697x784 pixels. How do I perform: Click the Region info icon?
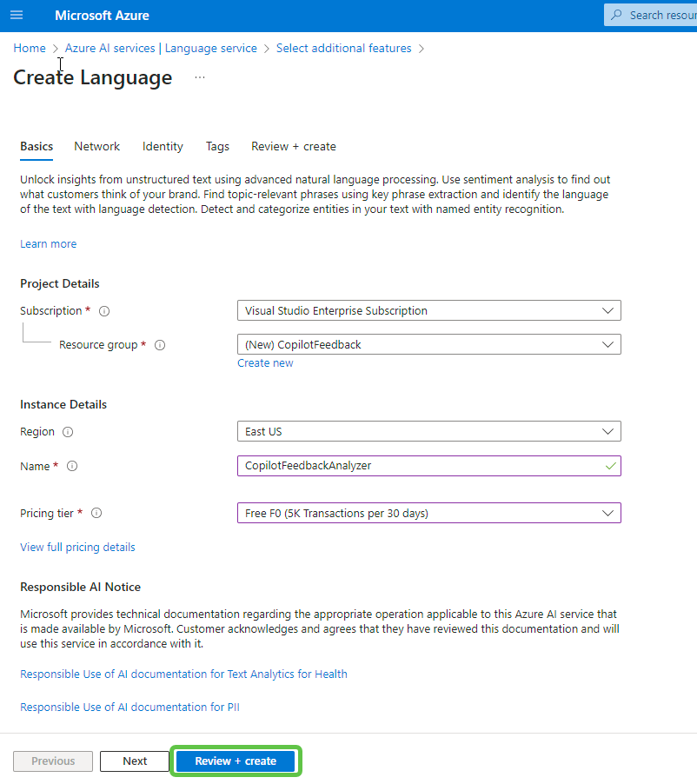coord(68,432)
